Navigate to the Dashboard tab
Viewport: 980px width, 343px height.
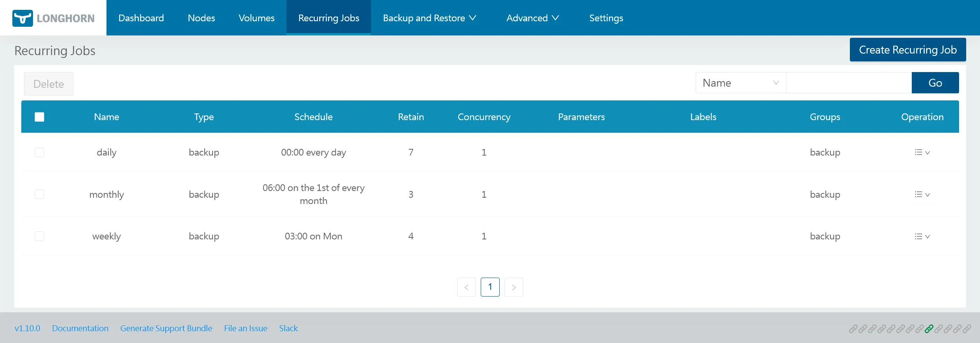pyautogui.click(x=141, y=18)
